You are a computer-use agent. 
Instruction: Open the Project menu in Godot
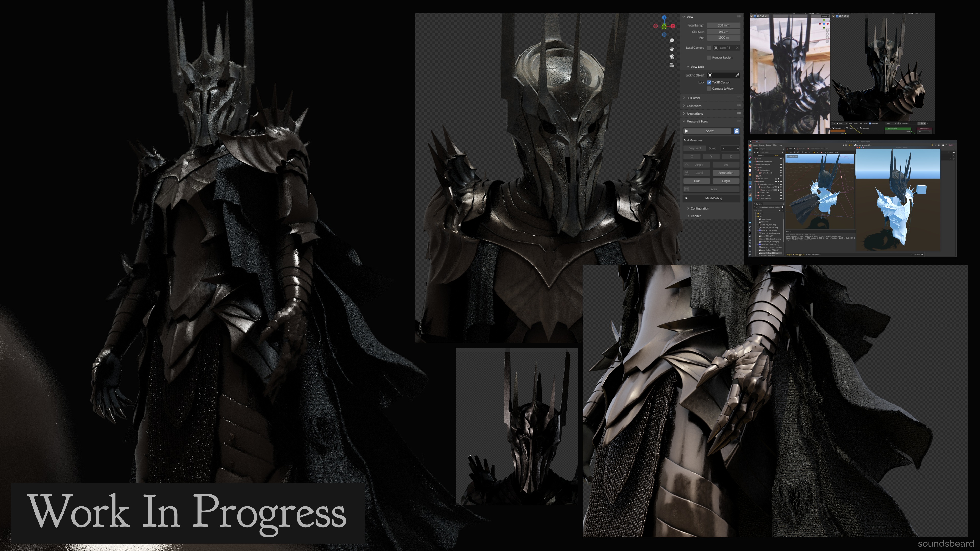point(762,145)
